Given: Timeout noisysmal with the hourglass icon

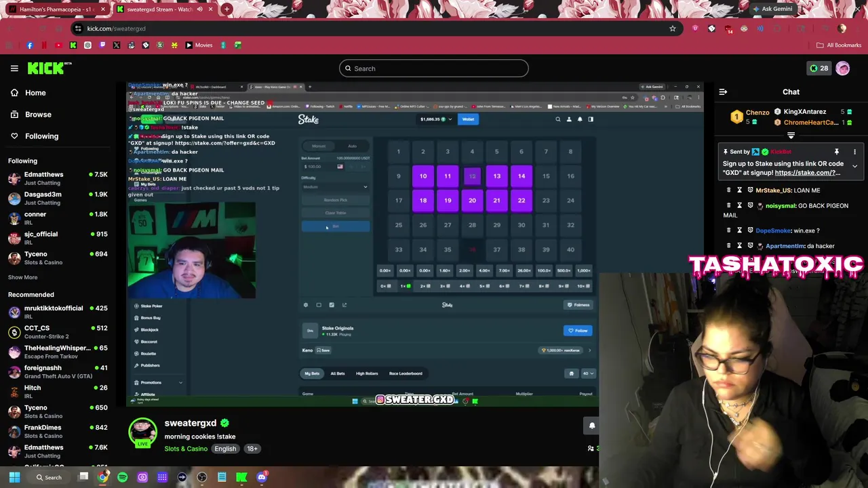Looking at the screenshot, I should 739,205.
